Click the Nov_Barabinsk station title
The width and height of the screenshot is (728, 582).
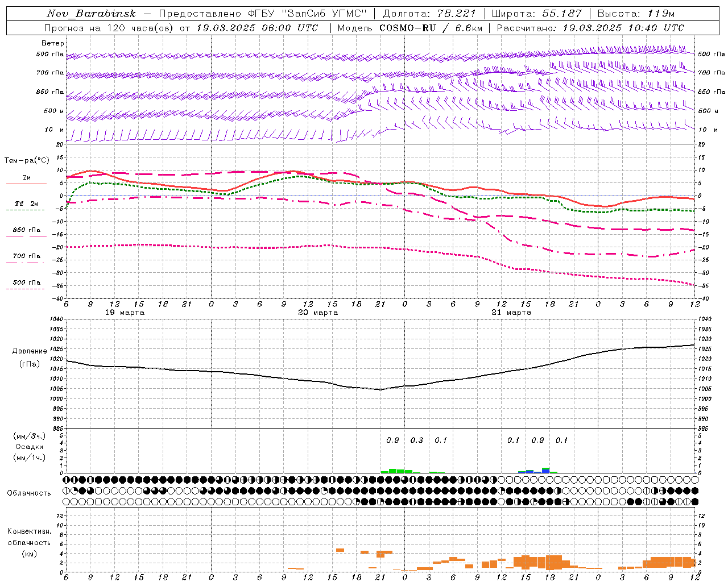pyautogui.click(x=91, y=14)
